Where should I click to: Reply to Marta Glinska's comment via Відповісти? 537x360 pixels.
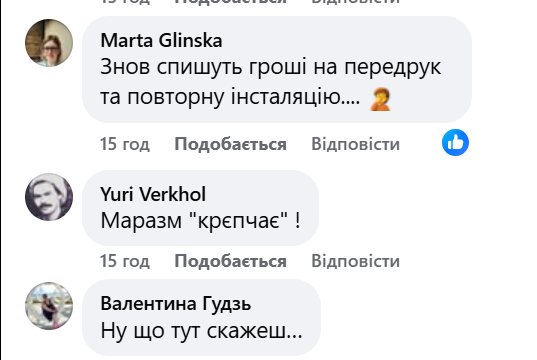[355, 144]
